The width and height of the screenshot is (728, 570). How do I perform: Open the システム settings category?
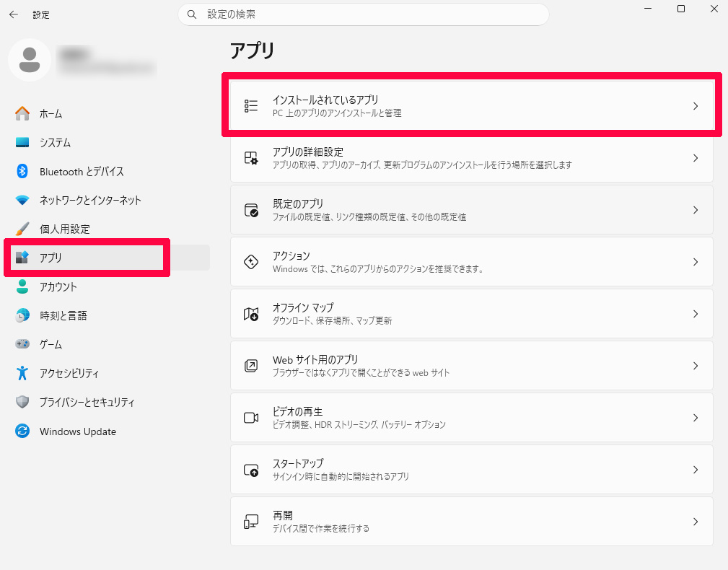coord(55,143)
